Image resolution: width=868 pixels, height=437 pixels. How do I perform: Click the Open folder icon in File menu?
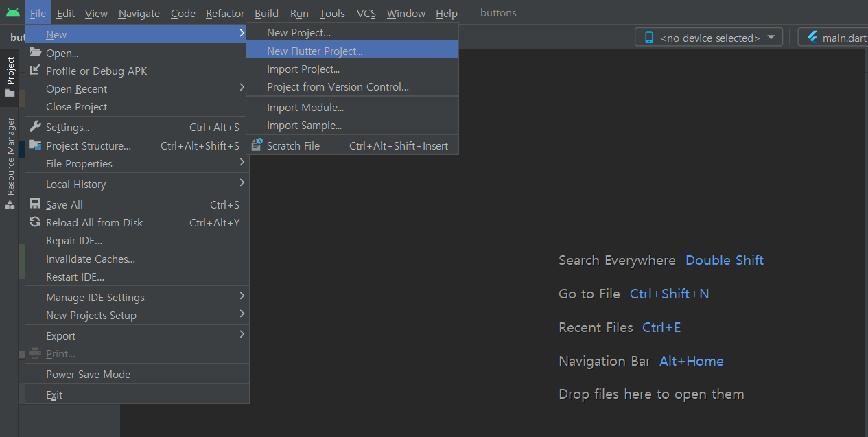pos(35,52)
